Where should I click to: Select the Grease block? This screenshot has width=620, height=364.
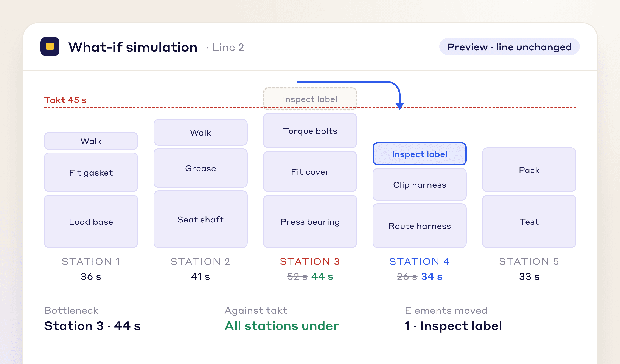200,168
